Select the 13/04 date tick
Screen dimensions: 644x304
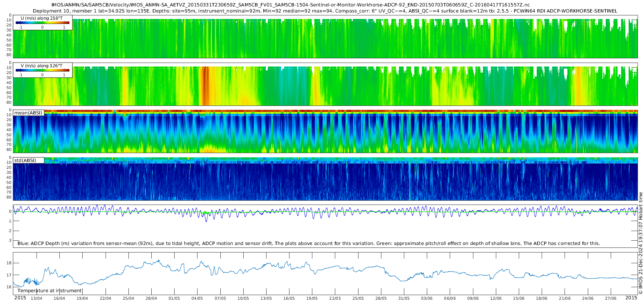(x=36, y=298)
